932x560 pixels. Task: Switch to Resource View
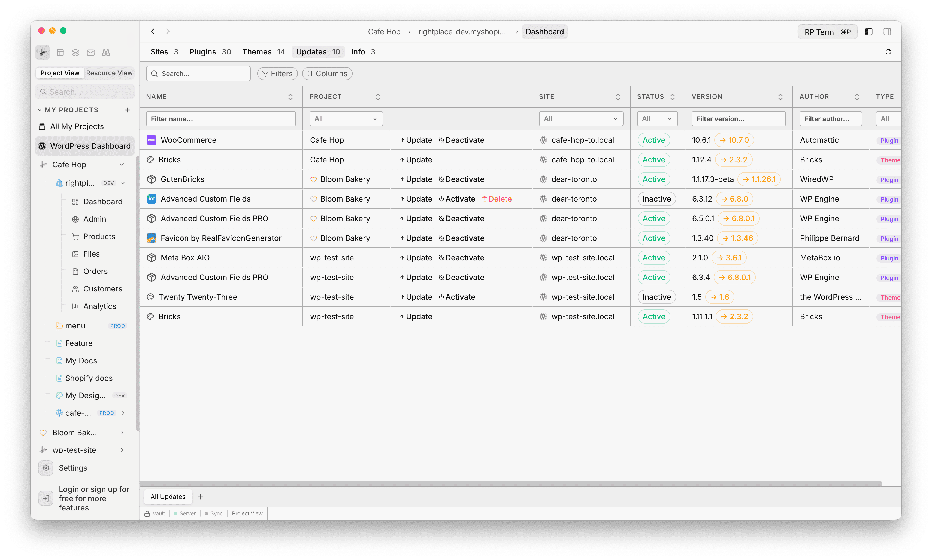[x=109, y=73]
